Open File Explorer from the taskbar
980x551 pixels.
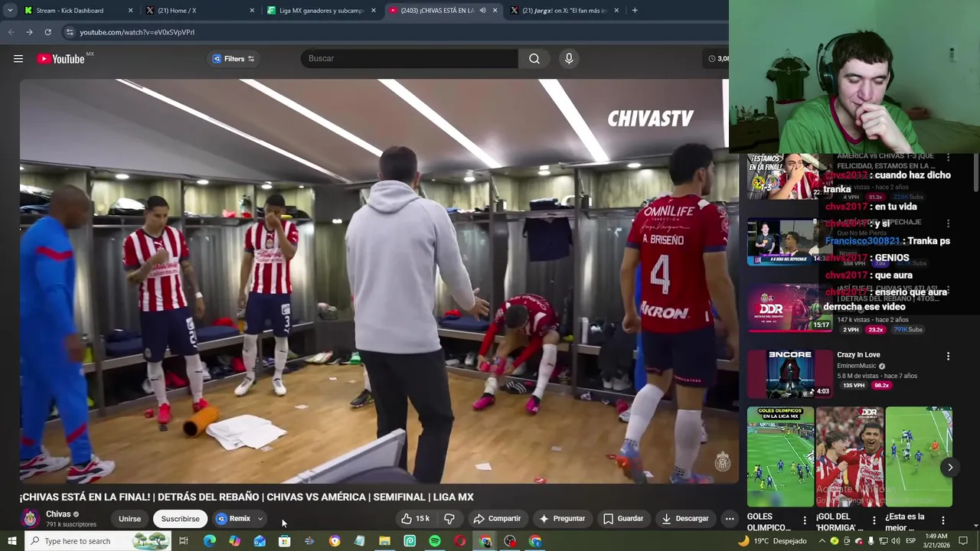385,541
